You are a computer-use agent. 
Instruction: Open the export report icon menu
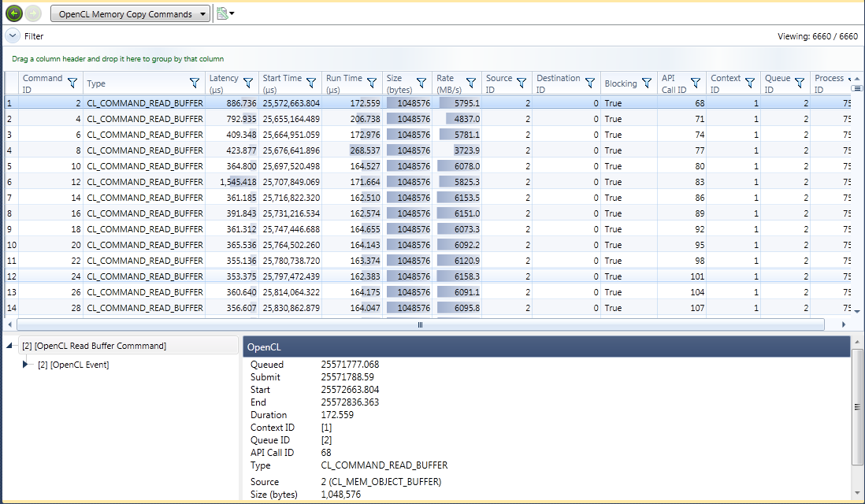(225, 13)
